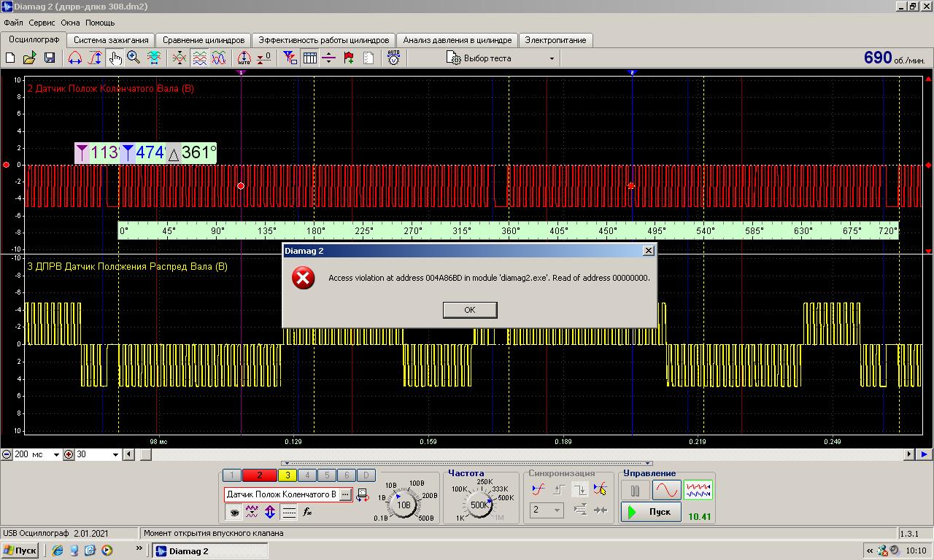Click the purple waveform filter icon
The height and width of the screenshot is (560, 934).
(x=252, y=512)
